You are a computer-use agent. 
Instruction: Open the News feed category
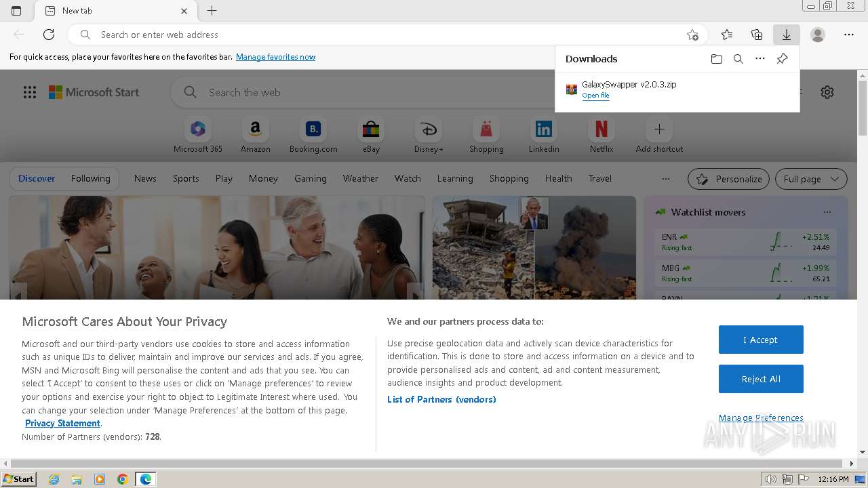point(145,179)
